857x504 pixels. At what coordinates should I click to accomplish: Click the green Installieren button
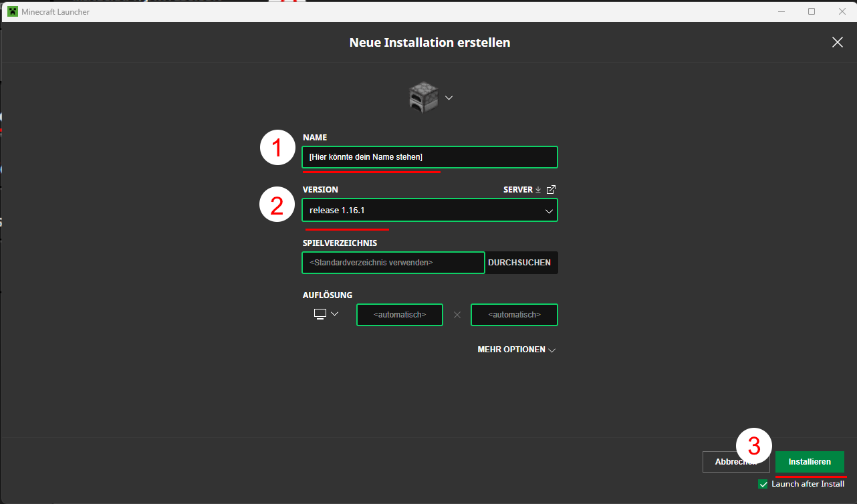tap(810, 462)
